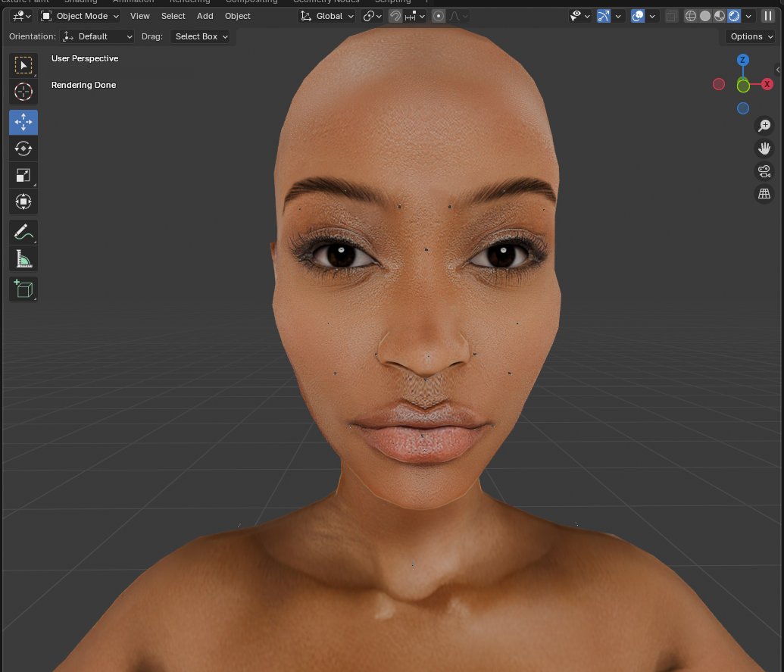Image resolution: width=784 pixels, height=672 pixels.
Task: Expand the overlays settings arrow
Action: click(x=652, y=16)
